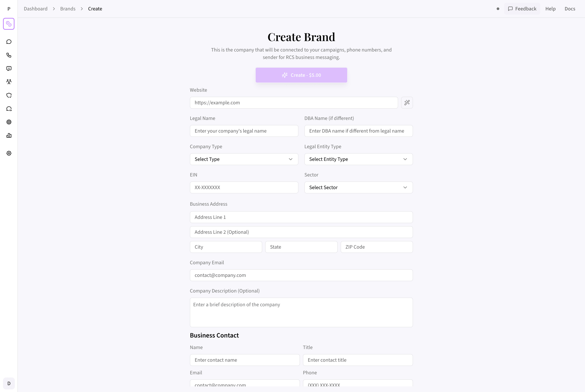Click the D avatar at bottom left

[9, 383]
